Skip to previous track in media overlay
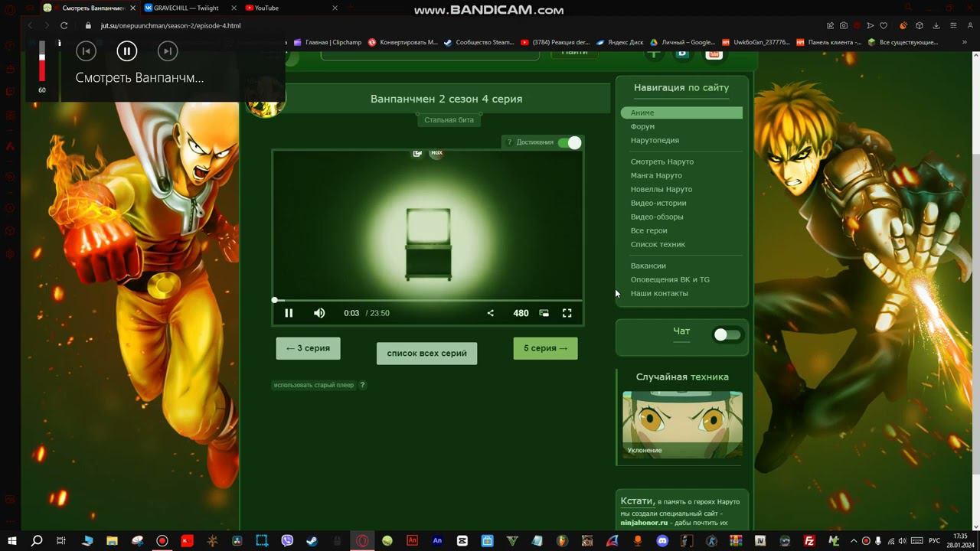 87,51
